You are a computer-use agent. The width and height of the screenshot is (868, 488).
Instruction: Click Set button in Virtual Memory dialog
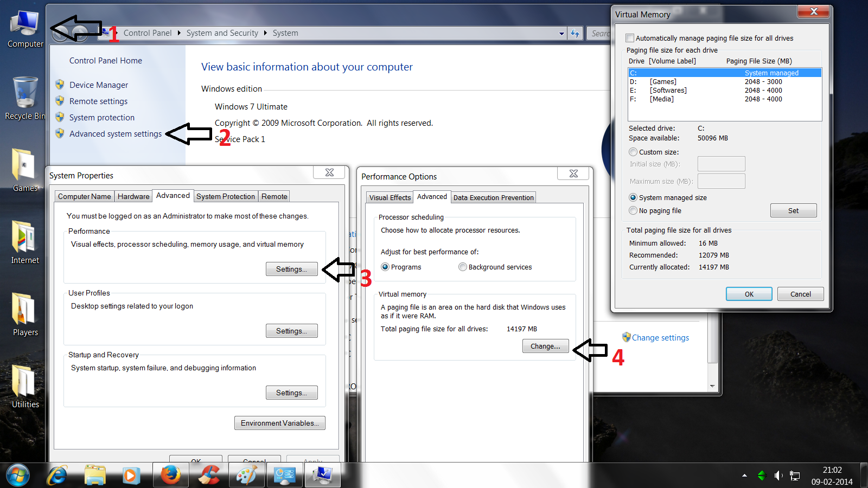click(794, 210)
